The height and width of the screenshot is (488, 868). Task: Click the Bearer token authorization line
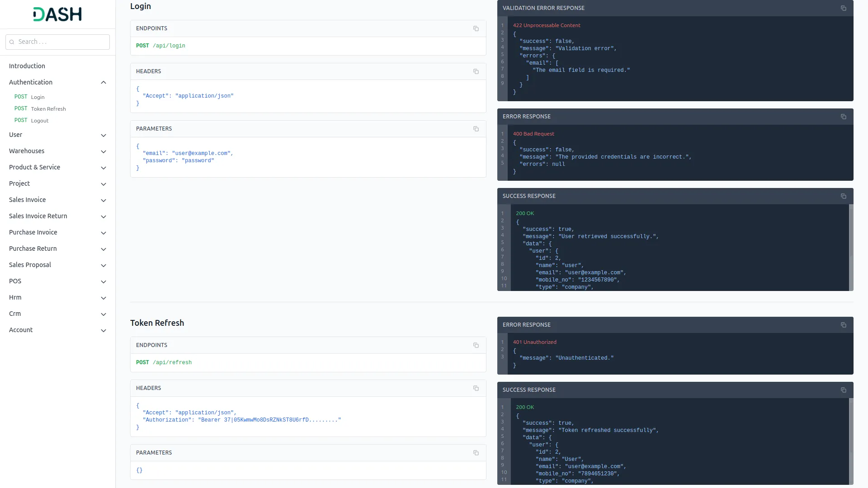click(x=242, y=420)
